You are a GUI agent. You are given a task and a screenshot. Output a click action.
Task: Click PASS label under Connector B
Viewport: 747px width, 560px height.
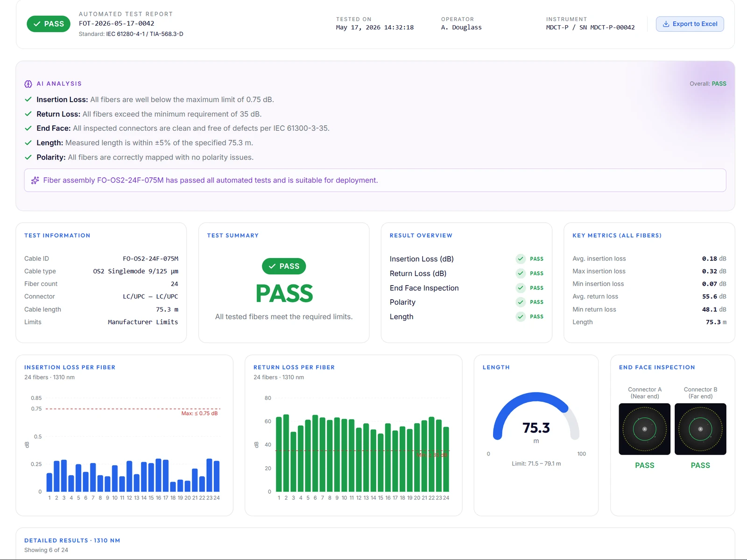(x=700, y=465)
